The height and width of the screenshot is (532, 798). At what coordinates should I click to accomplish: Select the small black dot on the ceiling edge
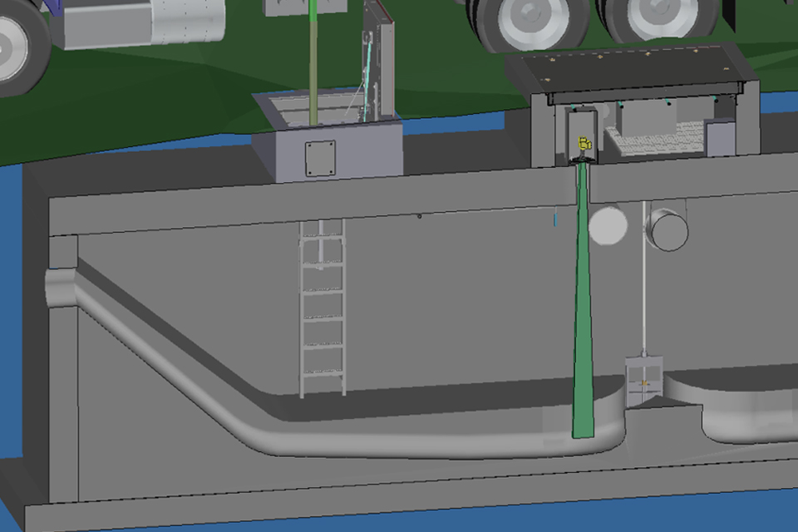click(x=419, y=216)
